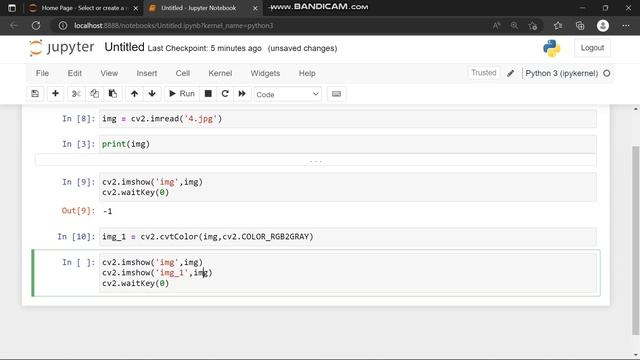Click the Out[9] value -1

tap(108, 211)
